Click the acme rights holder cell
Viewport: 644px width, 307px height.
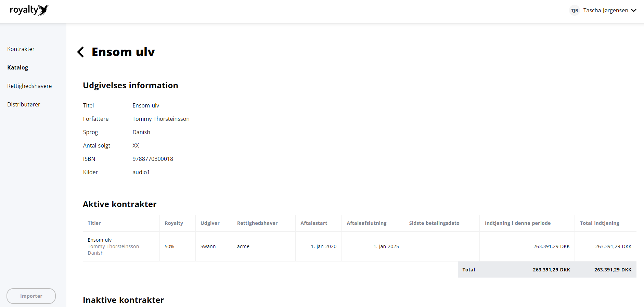pyautogui.click(x=243, y=246)
